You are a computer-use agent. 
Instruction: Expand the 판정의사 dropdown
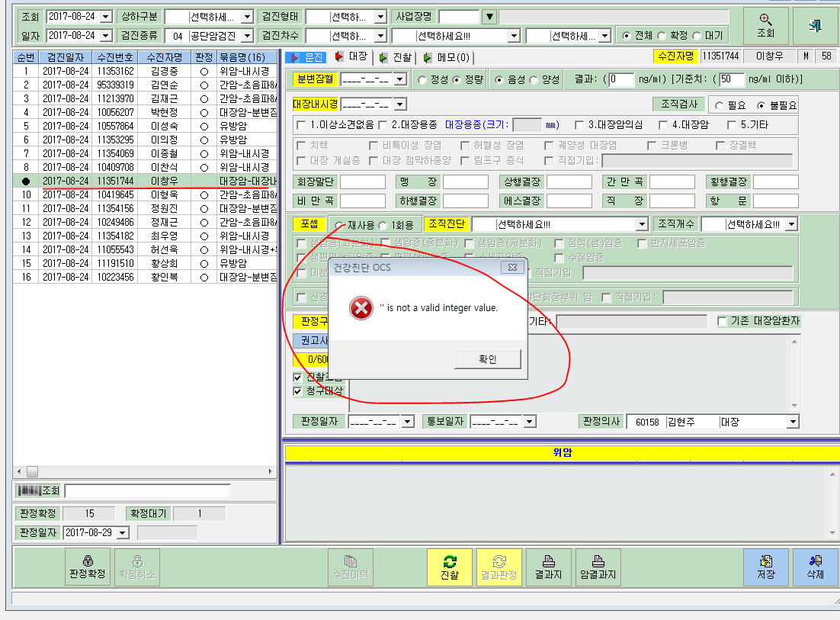pyautogui.click(x=793, y=422)
